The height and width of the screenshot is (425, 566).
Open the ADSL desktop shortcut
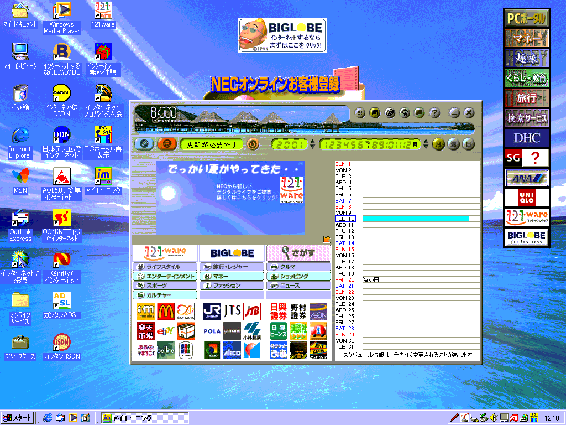coord(62,305)
